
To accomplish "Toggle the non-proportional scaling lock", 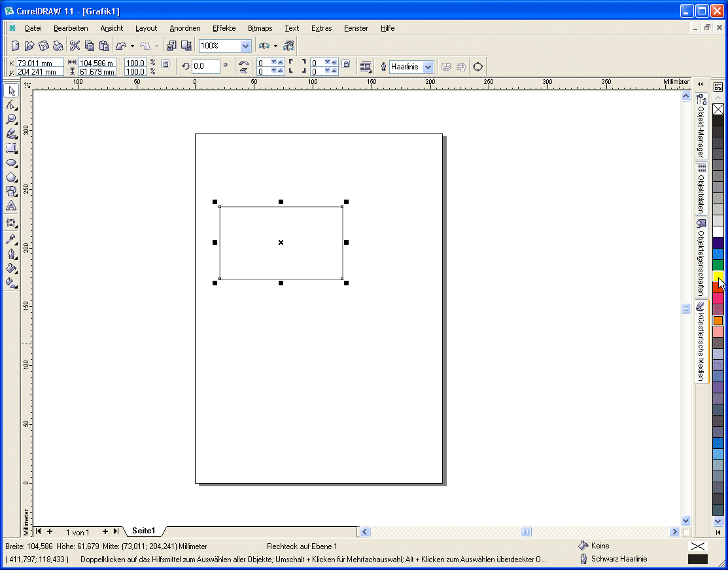I will tap(165, 63).
